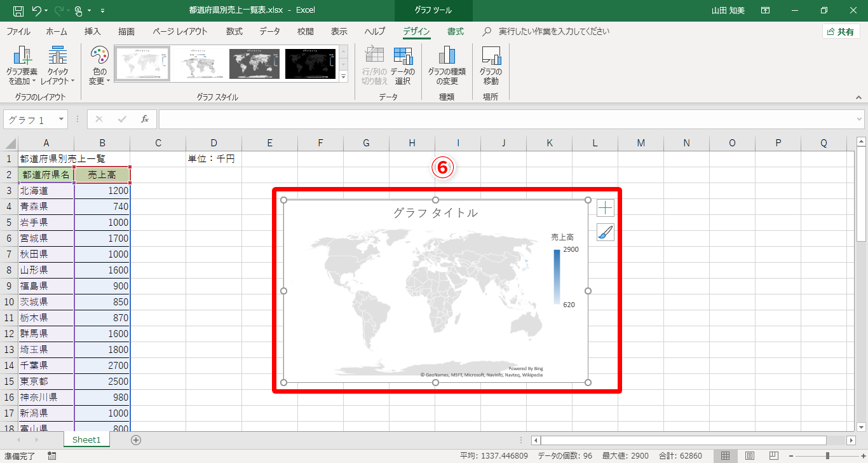Select the Sheet1 tab

[x=86, y=439]
